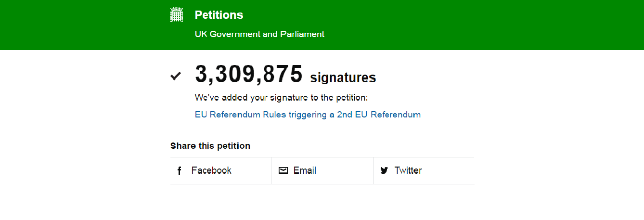
Task: Open the EU Referendum Rules petition link
Action: tap(308, 115)
